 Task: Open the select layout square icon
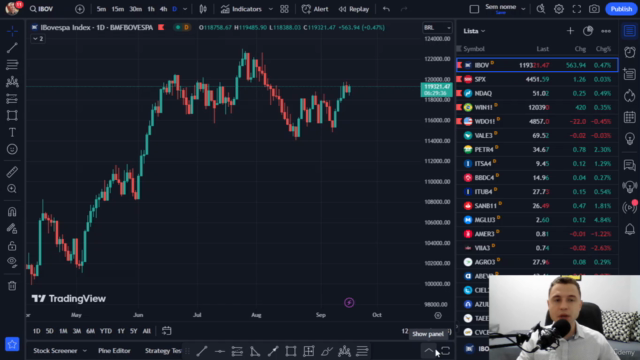click(x=474, y=9)
